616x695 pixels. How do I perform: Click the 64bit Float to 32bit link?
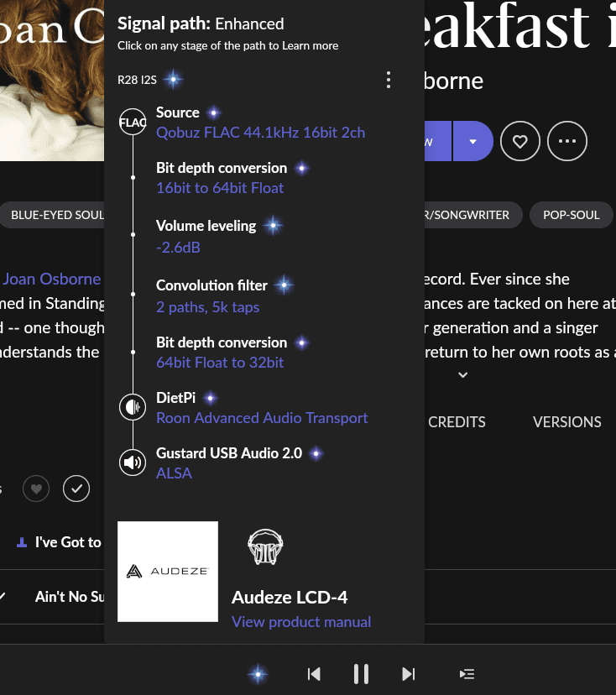point(220,363)
